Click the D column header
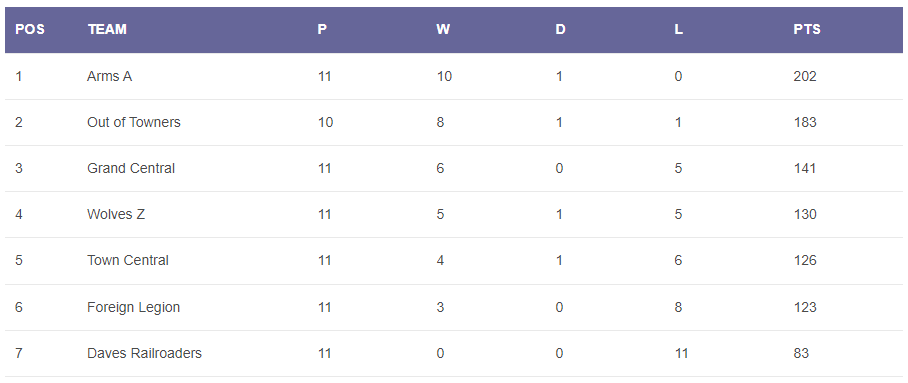 [x=560, y=30]
